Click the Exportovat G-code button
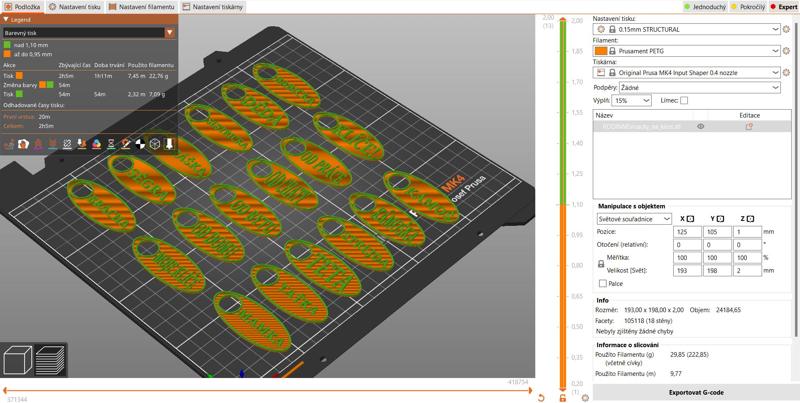Image resolution: width=800 pixels, height=403 pixels. [x=696, y=393]
